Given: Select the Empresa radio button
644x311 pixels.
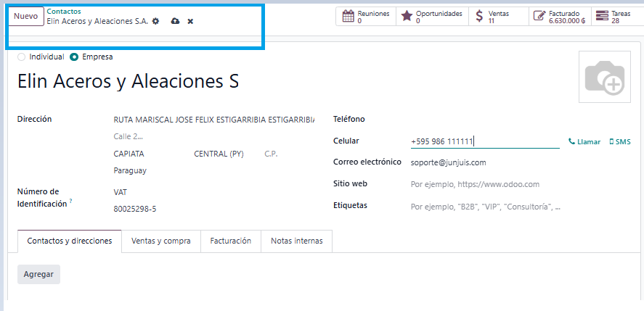Looking at the screenshot, I should [74, 57].
